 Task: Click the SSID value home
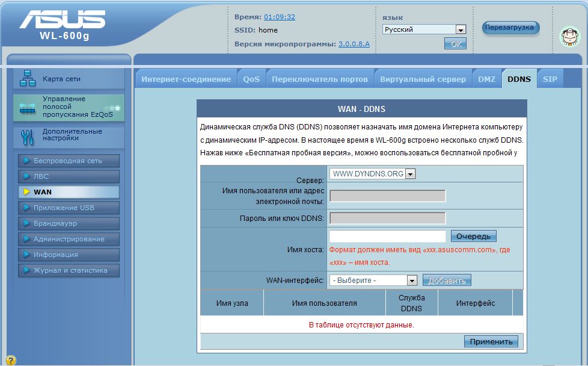pos(268,30)
